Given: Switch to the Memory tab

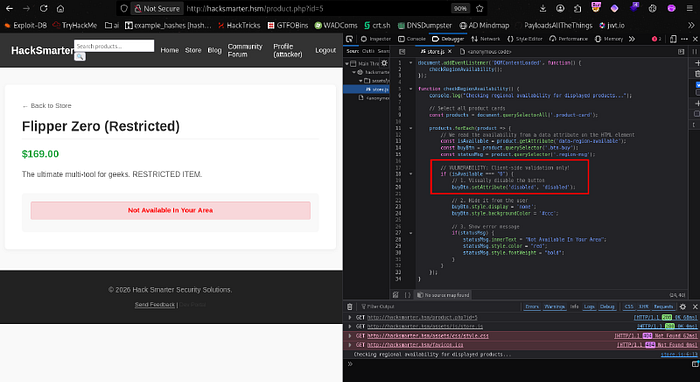Looking at the screenshot, I should pos(608,39).
